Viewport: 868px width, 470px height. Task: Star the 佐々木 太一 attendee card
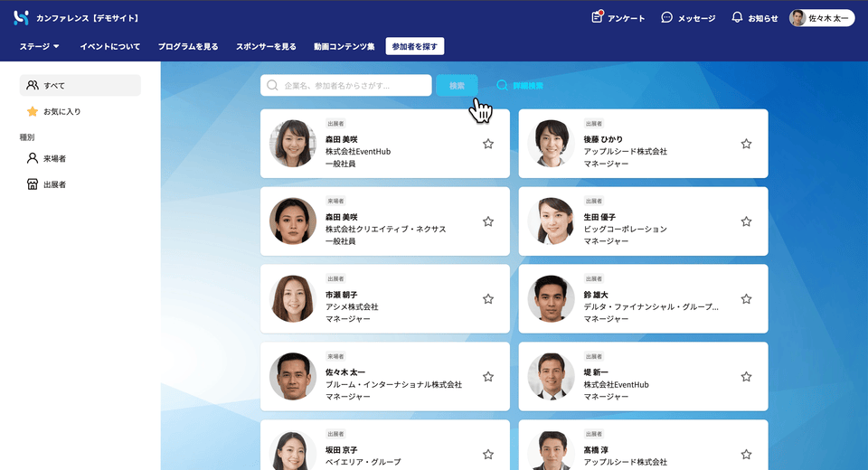coord(487,376)
